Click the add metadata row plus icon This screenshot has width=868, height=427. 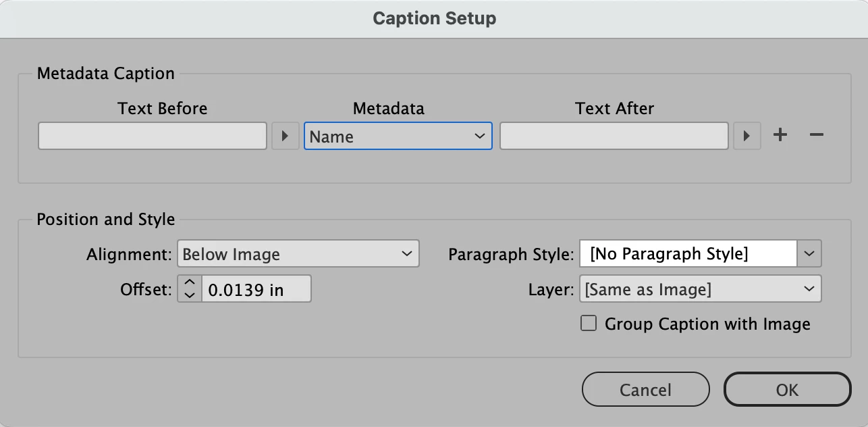pos(780,136)
